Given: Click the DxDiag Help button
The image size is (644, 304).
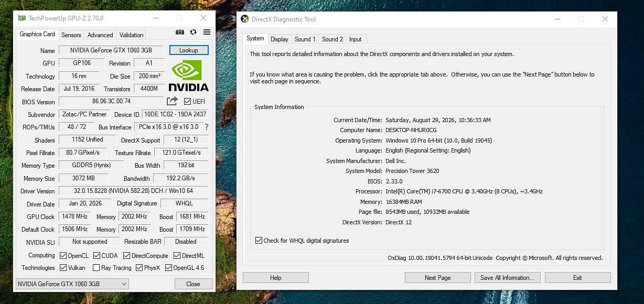Looking at the screenshot, I should [x=276, y=278].
